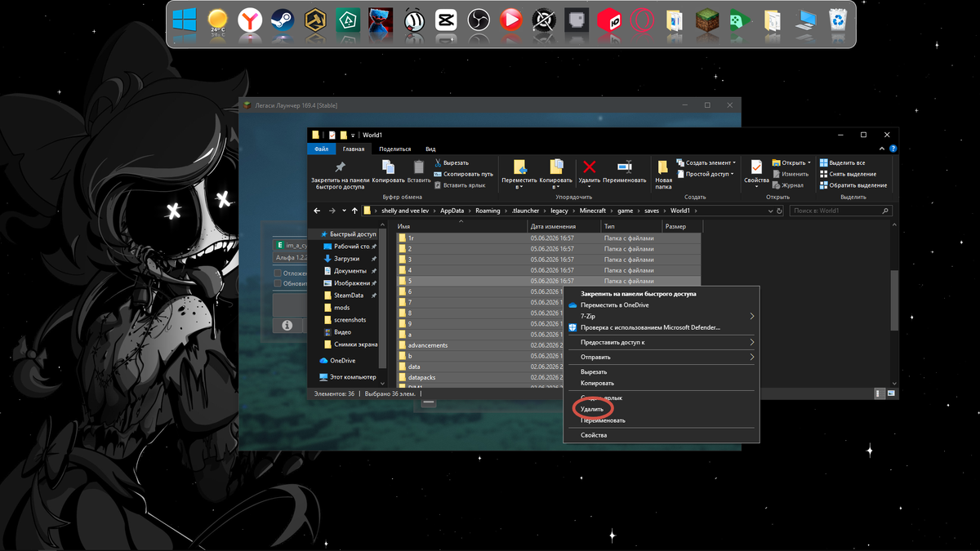This screenshot has width=980, height=551.
Task: Click the Поиск в: World1 search field
Action: pyautogui.click(x=841, y=211)
